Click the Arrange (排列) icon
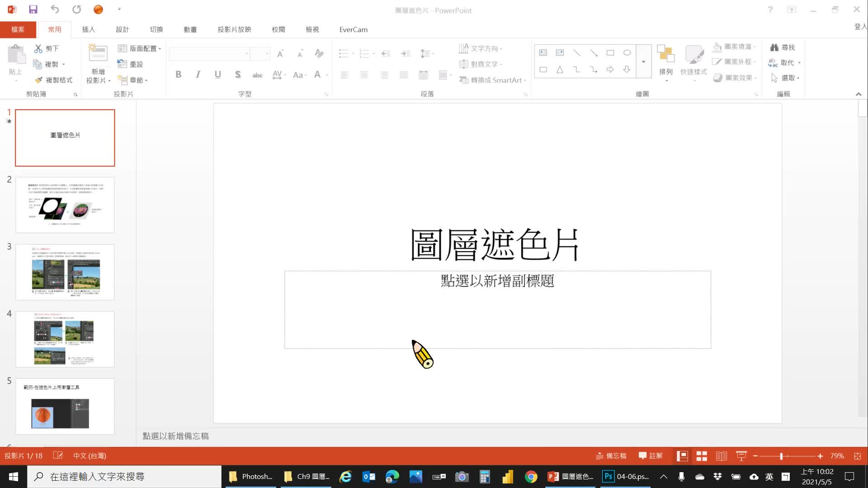This screenshot has height=488, width=868. tap(666, 54)
